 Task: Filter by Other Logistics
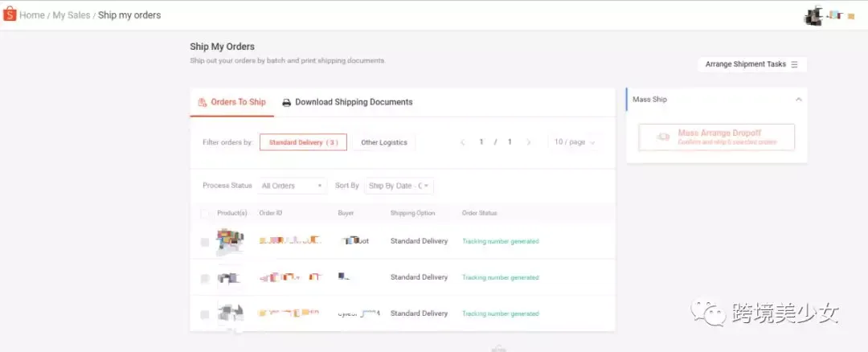point(384,142)
